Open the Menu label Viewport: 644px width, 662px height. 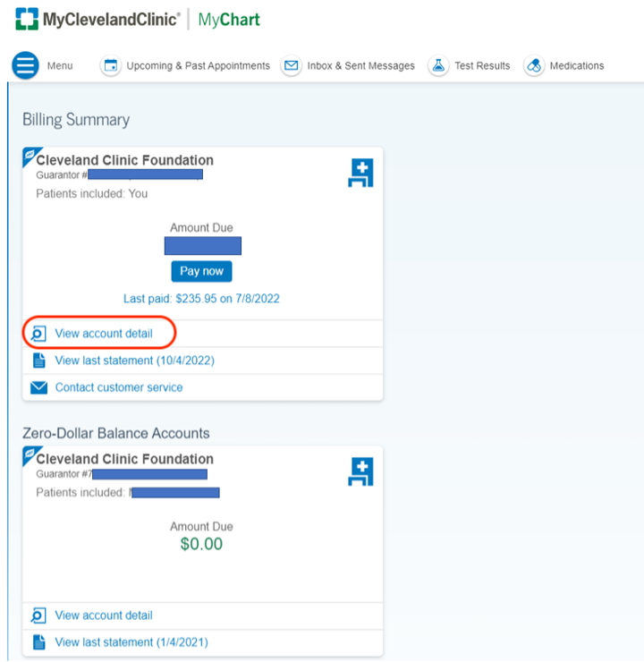tap(60, 66)
